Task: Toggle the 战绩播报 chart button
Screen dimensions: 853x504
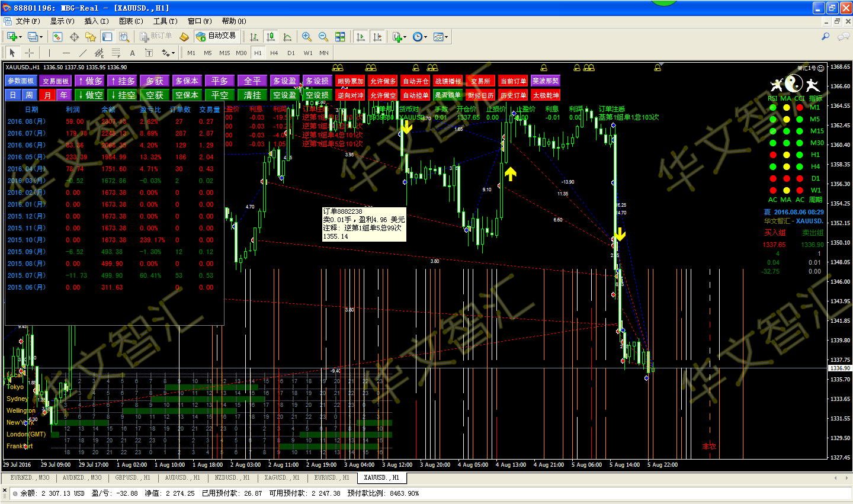Action: 448,81
